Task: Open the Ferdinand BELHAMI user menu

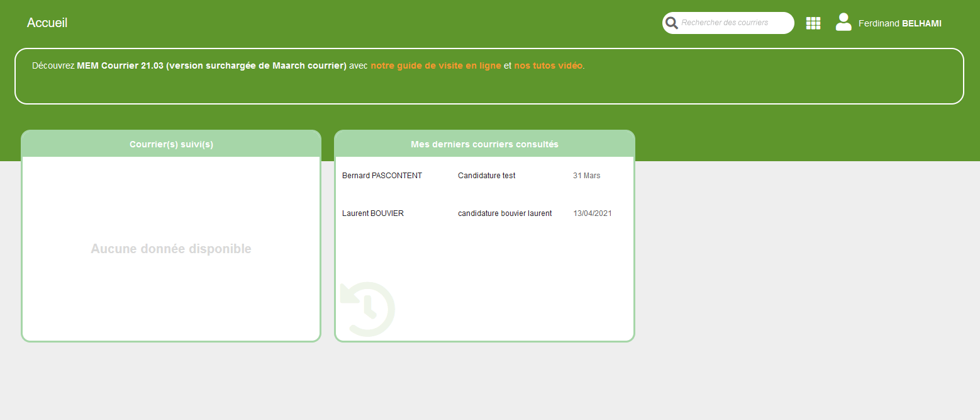Action: click(x=899, y=23)
